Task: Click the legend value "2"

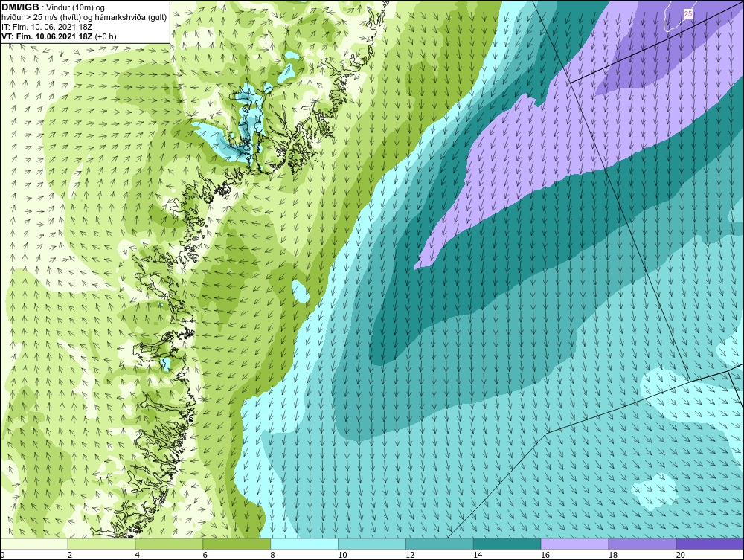Action: [70, 555]
